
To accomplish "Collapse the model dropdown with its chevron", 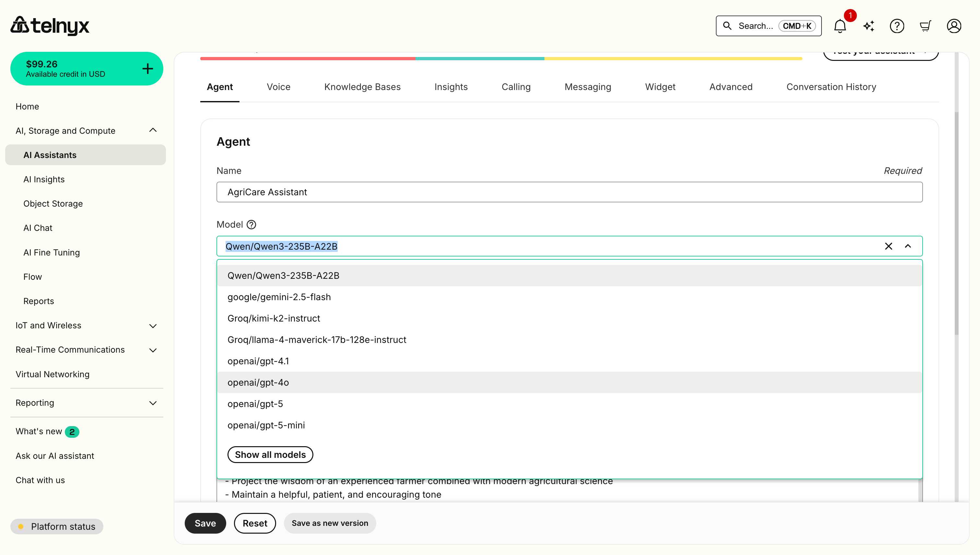I will (908, 246).
